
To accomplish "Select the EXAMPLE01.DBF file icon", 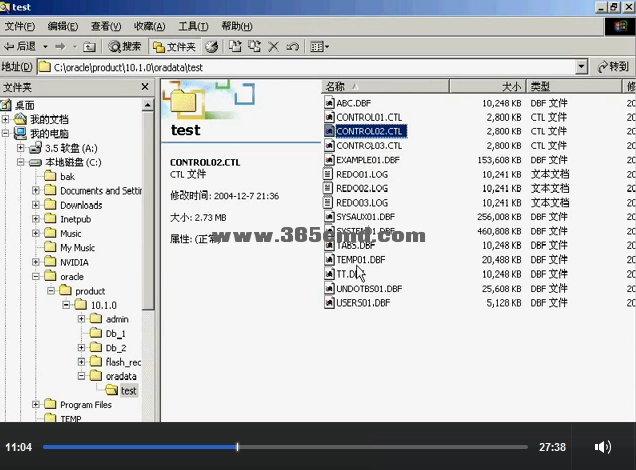I will [x=329, y=160].
